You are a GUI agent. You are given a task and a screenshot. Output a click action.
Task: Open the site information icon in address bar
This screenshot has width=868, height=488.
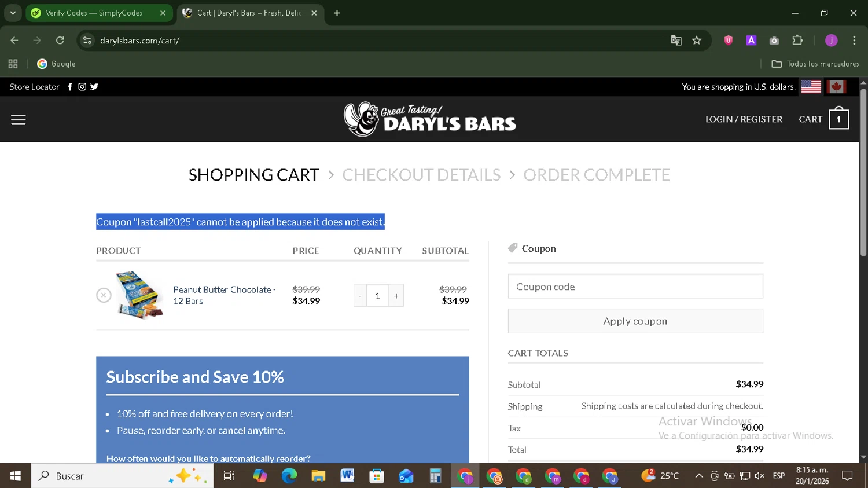[x=87, y=41]
